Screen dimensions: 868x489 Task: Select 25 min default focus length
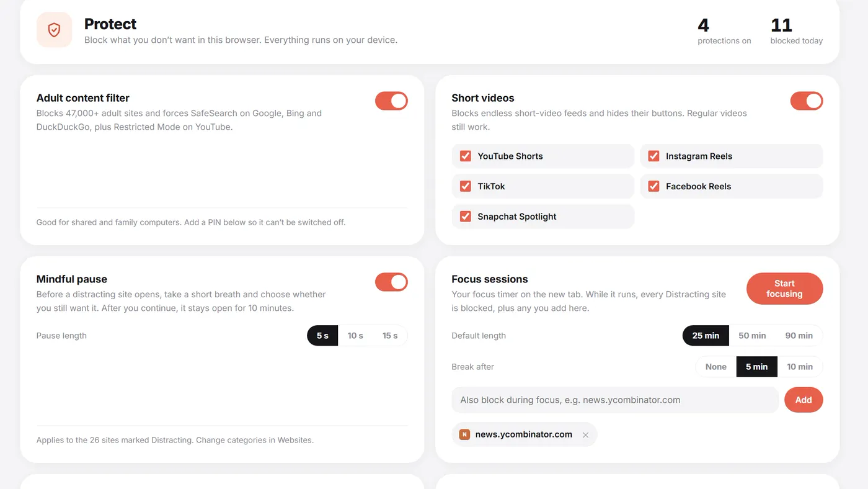click(x=706, y=336)
